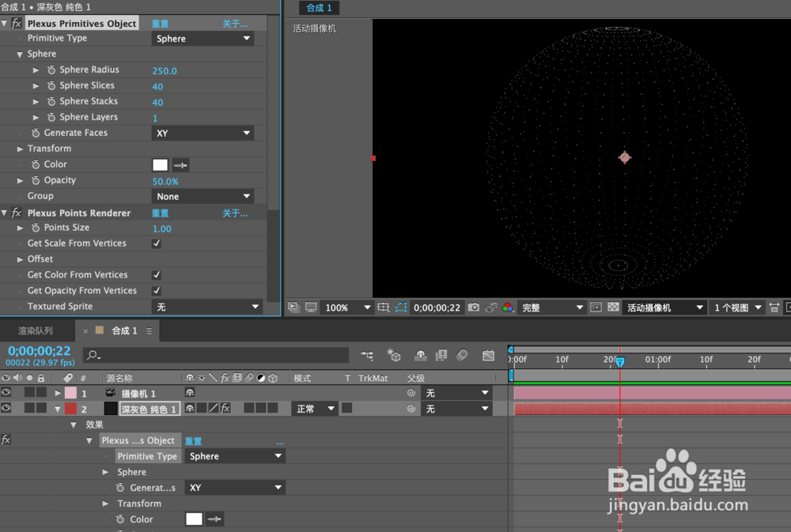Viewport: 791px width, 532px height.
Task: Open the Textured Sprite dropdown
Action: (206, 307)
